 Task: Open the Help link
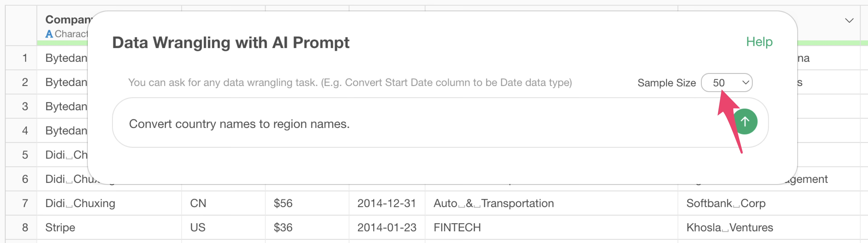[x=759, y=42]
